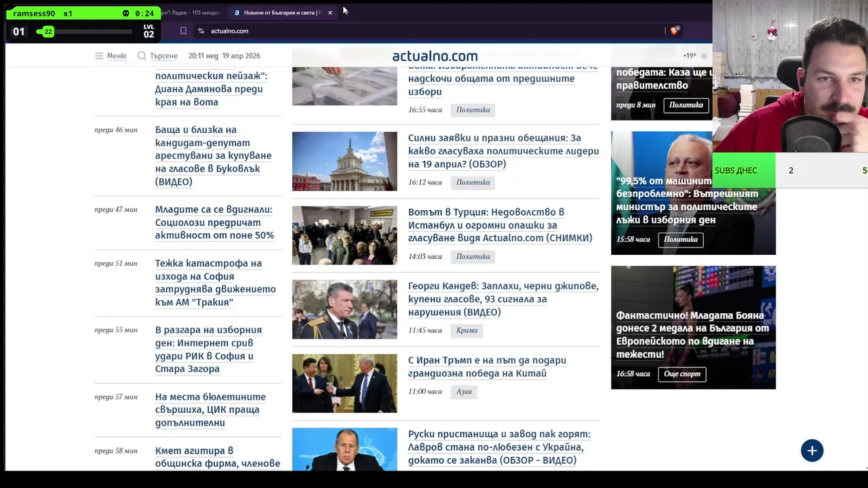The width and height of the screenshot is (868, 488).
Task: Click the '11:45 часа' time label
Action: tap(425, 330)
